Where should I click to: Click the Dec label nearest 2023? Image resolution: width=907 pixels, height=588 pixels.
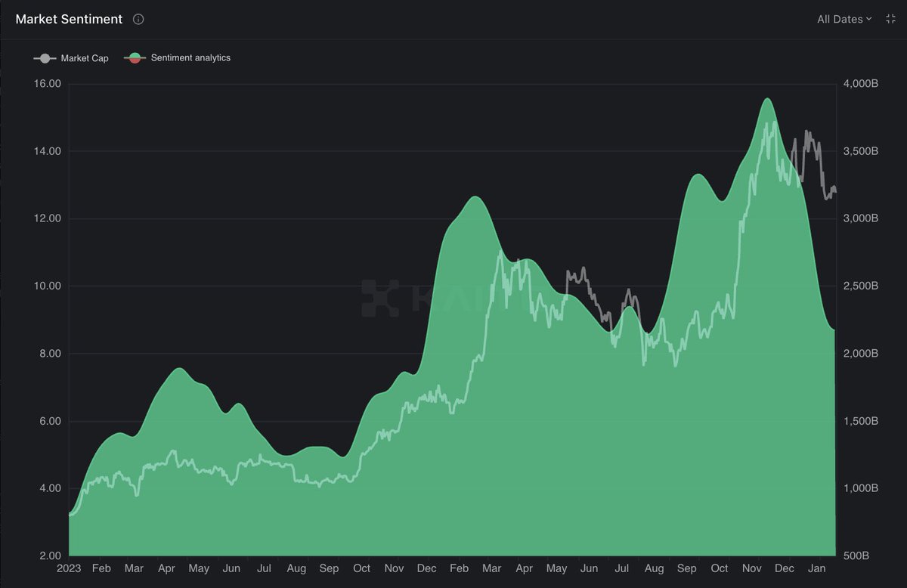pos(426,568)
